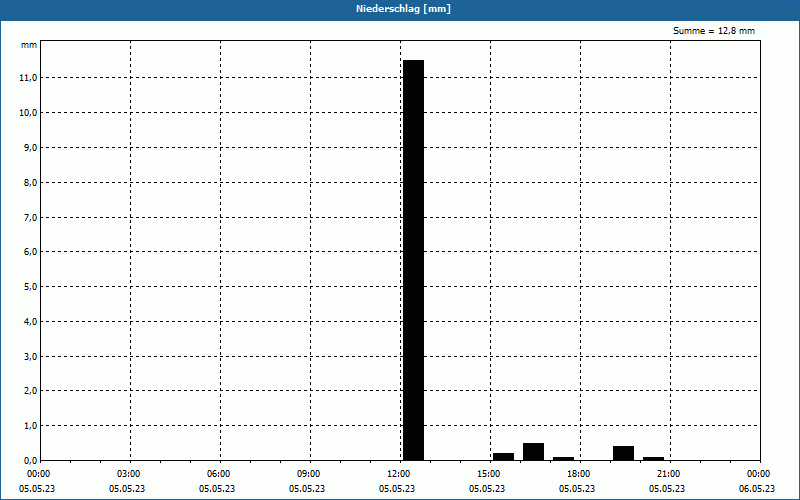Click the 2,0 y-axis value

pos(30,391)
